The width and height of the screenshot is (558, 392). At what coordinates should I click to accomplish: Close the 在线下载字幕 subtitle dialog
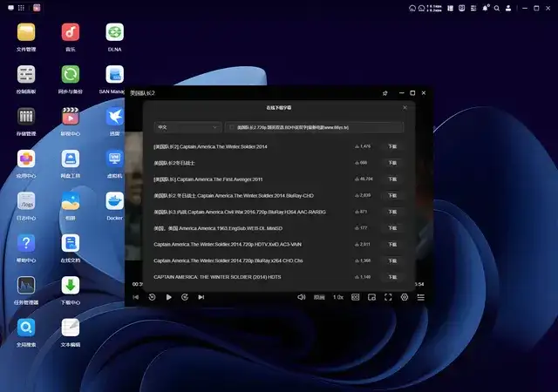[405, 107]
